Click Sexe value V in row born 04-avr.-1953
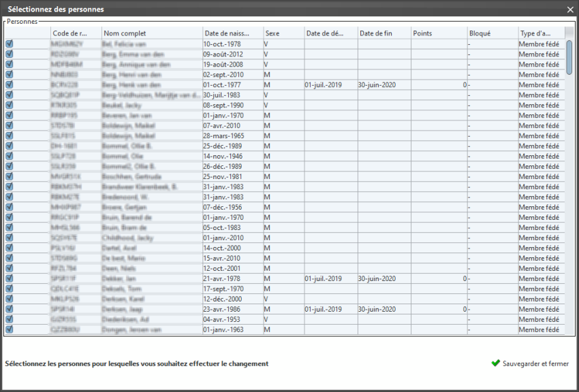Viewport: 579px width, 392px height. tap(284, 319)
